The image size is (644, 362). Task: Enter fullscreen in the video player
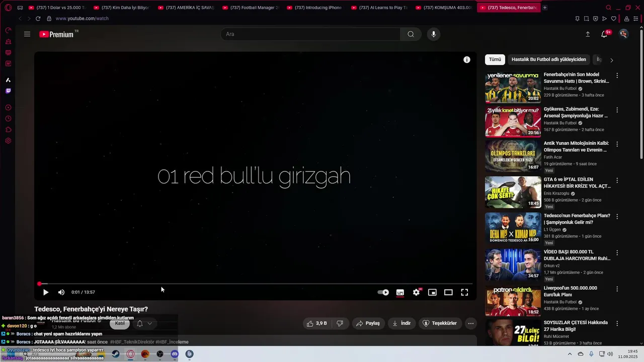tap(464, 292)
